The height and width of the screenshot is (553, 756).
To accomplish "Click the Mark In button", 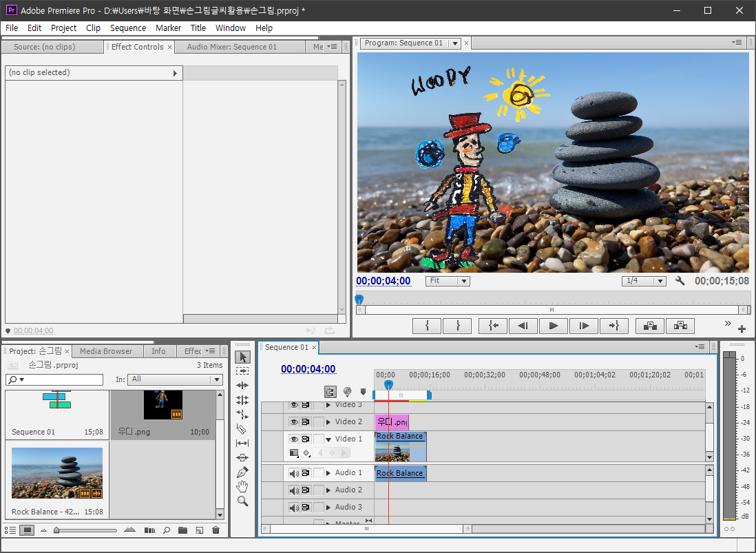I will [427, 326].
